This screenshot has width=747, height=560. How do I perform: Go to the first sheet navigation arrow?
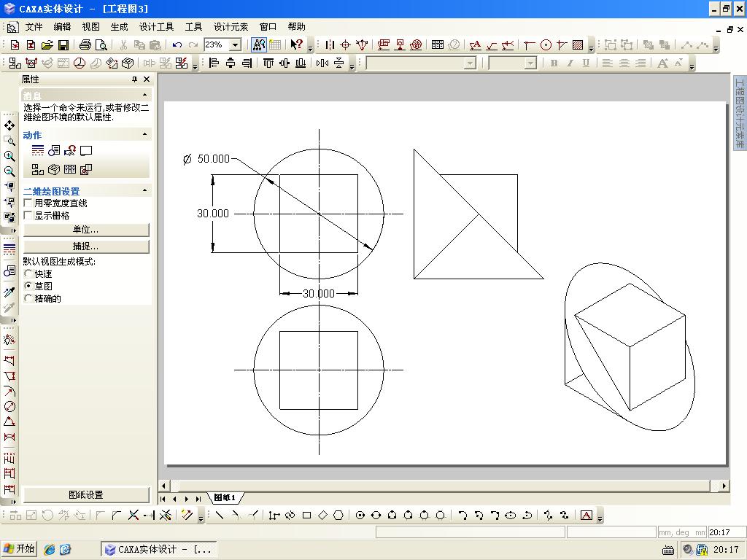coord(163,499)
